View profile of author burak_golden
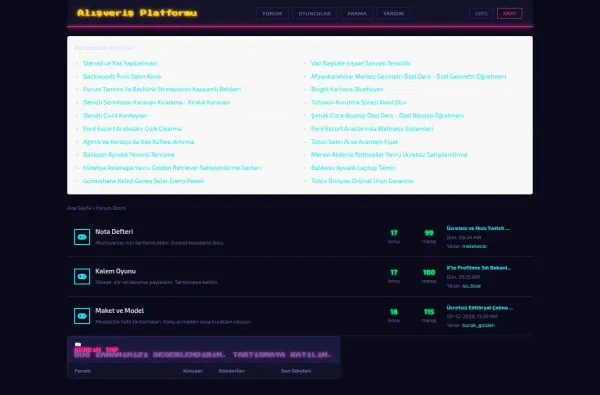 478,325
